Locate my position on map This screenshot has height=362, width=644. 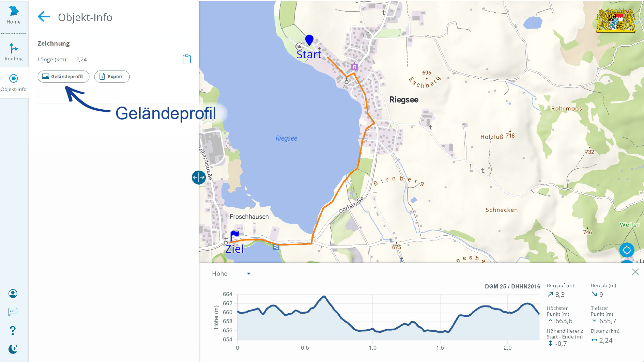627,250
